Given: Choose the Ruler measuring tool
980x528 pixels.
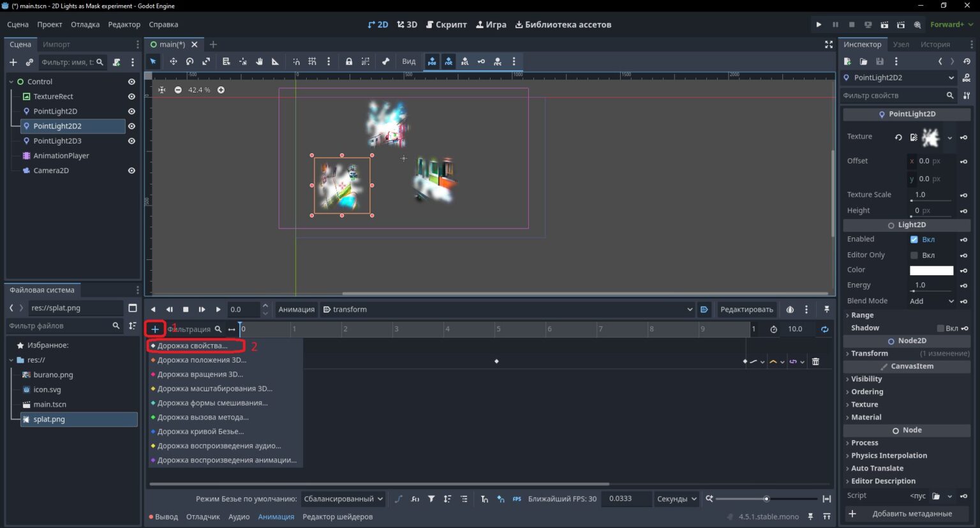Looking at the screenshot, I should point(276,61).
